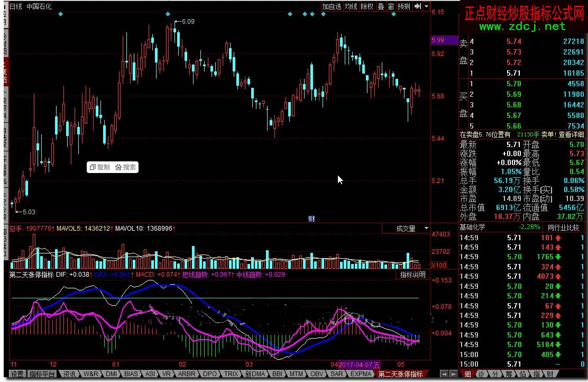Click 同行业比较 industry comparison link
588x382 pixels.
click(x=564, y=228)
